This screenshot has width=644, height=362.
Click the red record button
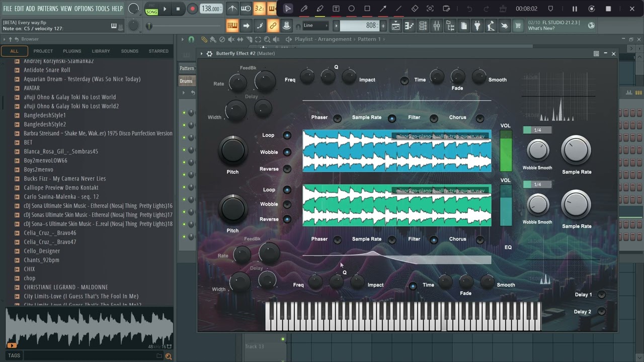pos(192,9)
